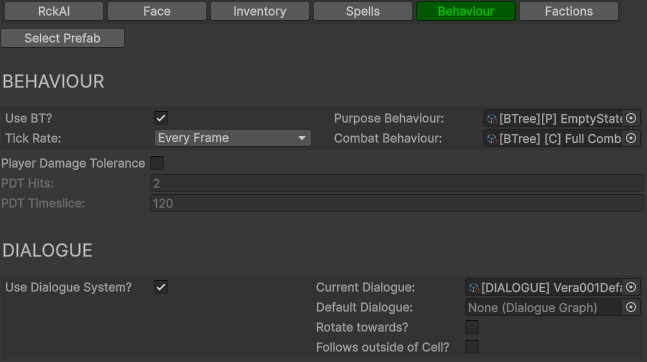Click the Combat Behaviour label
This screenshot has height=362, width=647.
click(x=388, y=138)
